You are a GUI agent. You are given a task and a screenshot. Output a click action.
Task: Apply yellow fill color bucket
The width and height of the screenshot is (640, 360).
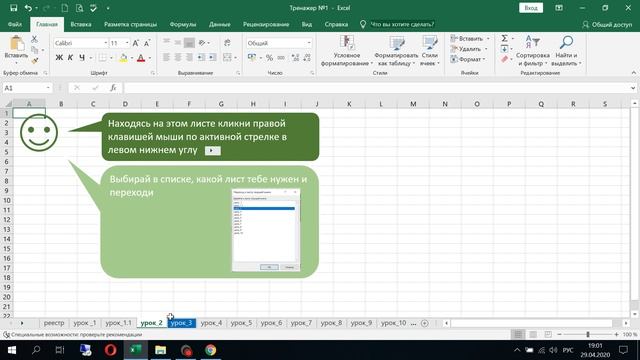click(x=123, y=58)
